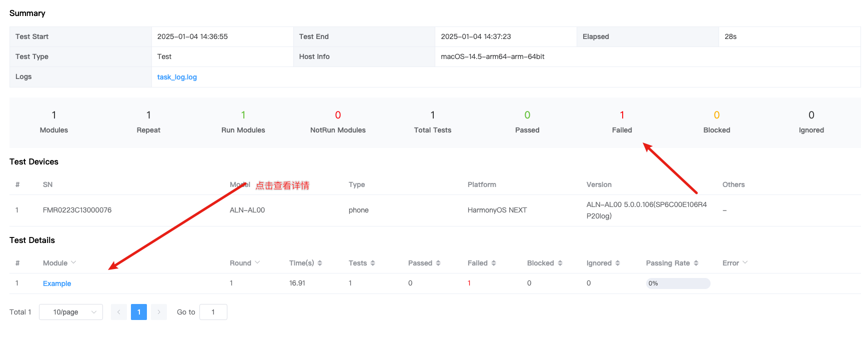This screenshot has height=355, width=868.
Task: Go to previous page arrow
Action: (119, 312)
